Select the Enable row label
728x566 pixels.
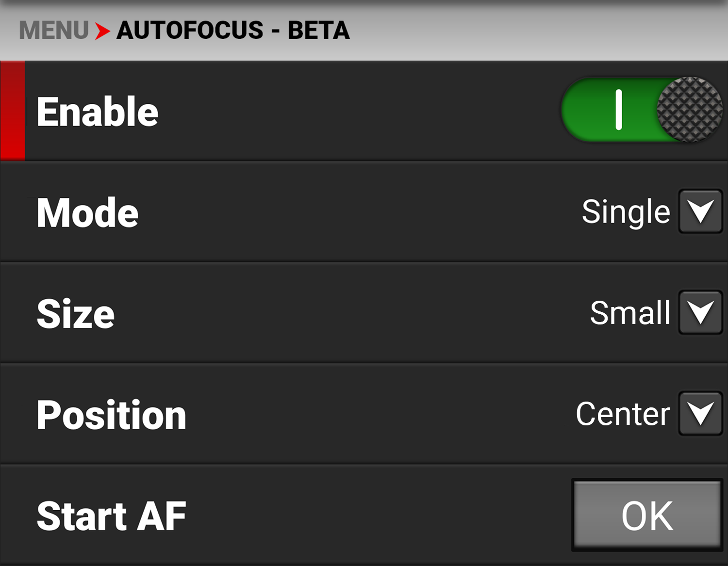pos(98,112)
